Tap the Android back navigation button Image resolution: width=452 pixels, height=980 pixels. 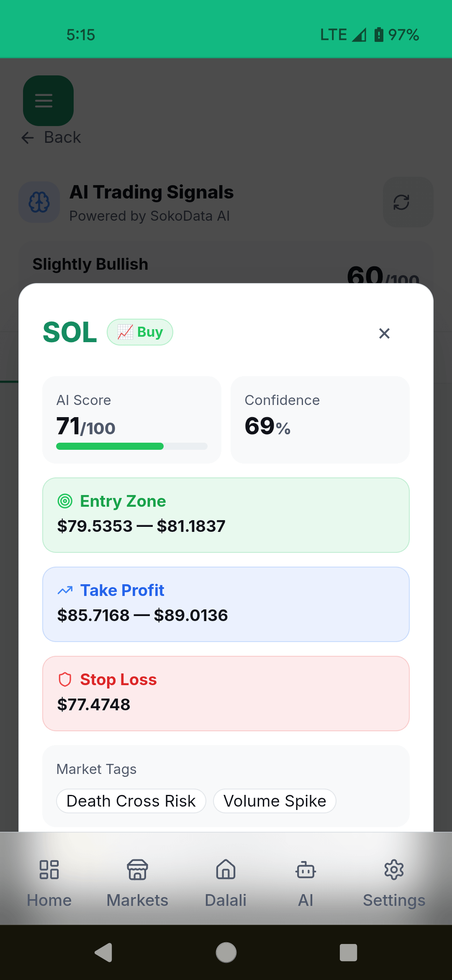click(103, 953)
